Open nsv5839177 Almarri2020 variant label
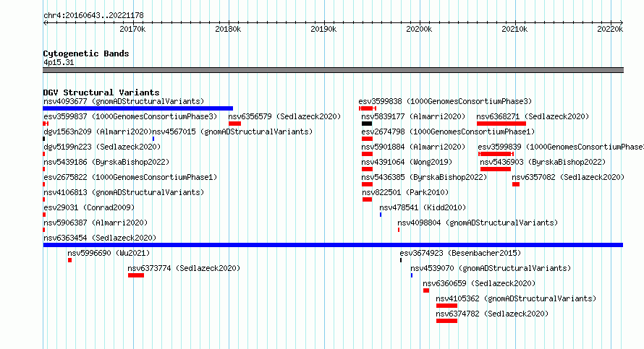 [x=413, y=116]
